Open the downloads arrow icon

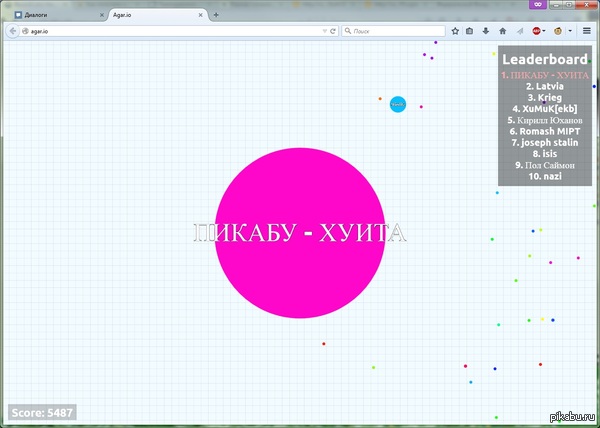pyautogui.click(x=486, y=31)
